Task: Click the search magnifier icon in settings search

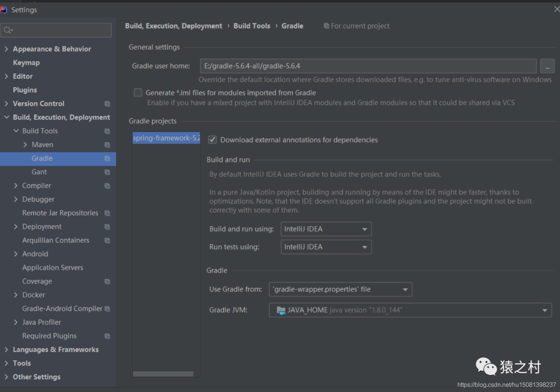Action: tap(8, 31)
